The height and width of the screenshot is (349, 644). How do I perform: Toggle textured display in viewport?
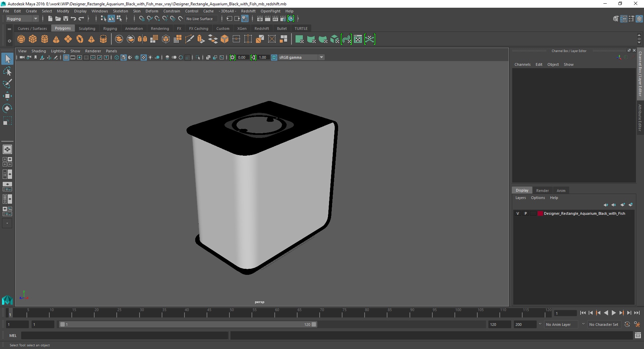coord(144,57)
